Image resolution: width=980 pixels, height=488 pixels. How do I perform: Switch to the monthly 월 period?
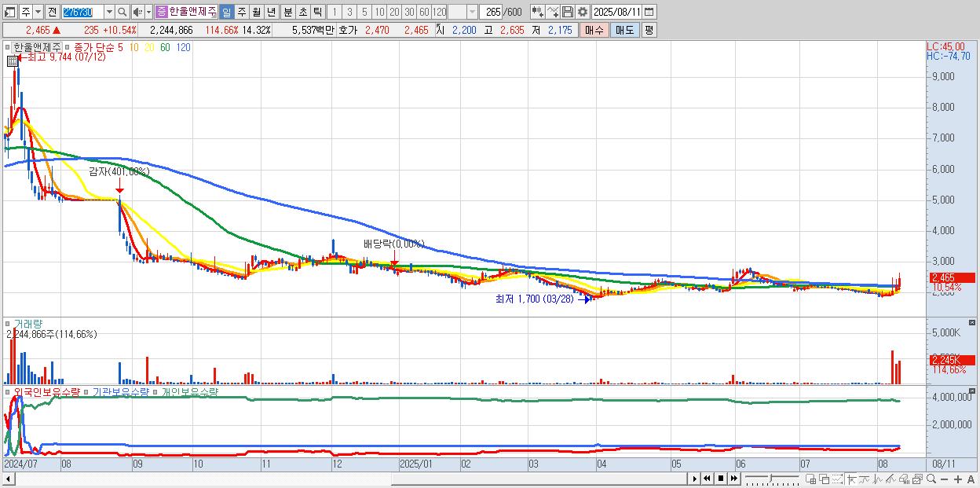pos(256,12)
